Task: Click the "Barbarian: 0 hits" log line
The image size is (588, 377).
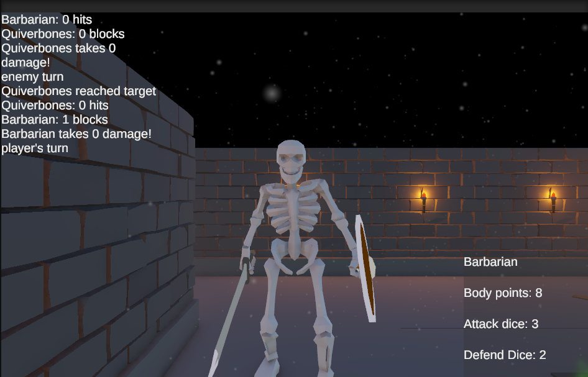Action: click(47, 19)
